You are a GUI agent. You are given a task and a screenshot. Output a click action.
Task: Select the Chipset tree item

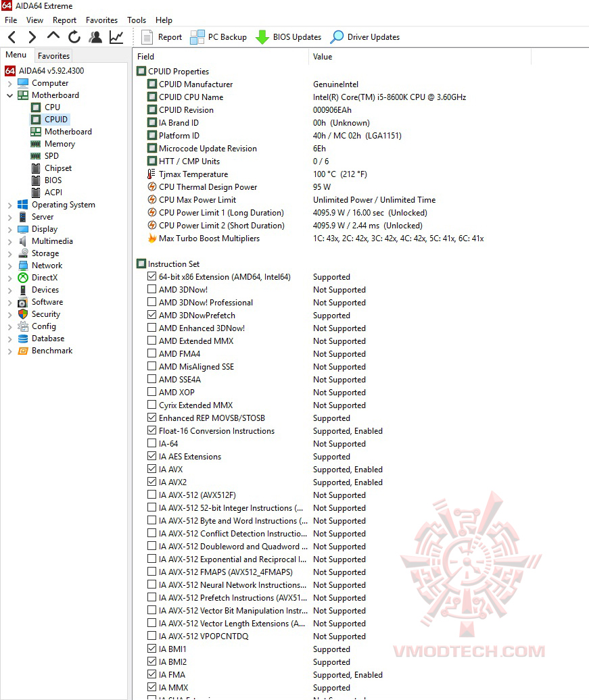[x=57, y=168]
